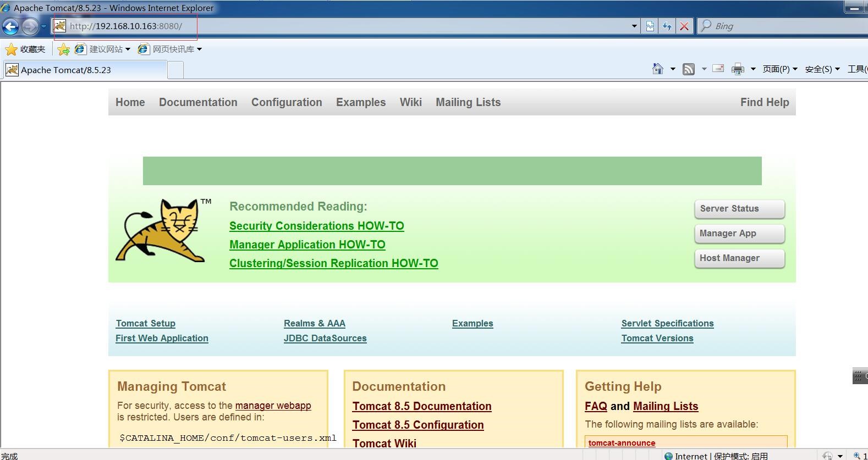868x460 pixels.
Task: Toggle the Compatibility View icon
Action: tap(650, 26)
